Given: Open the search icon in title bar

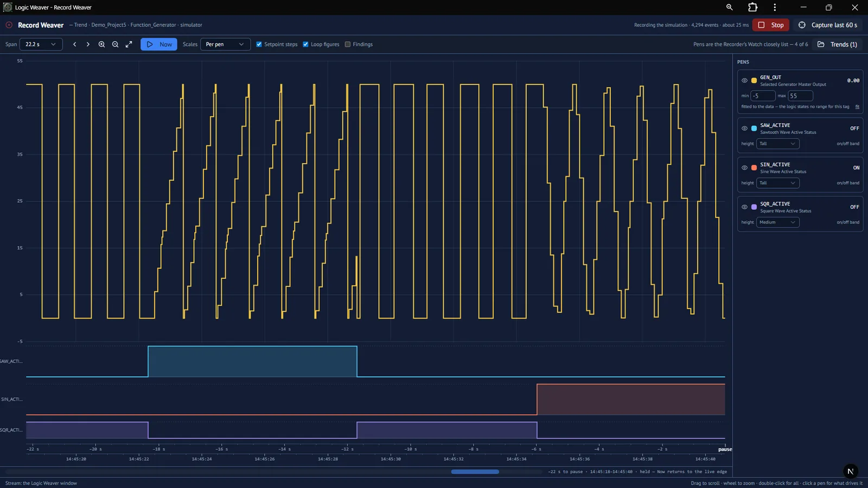Looking at the screenshot, I should click(x=729, y=8).
